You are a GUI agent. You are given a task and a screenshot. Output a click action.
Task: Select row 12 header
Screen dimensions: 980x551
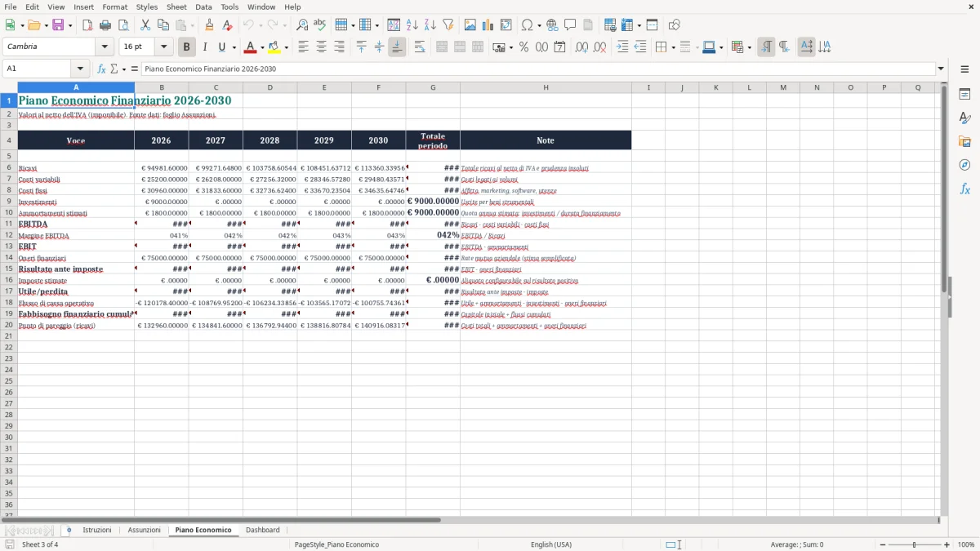[x=9, y=235]
